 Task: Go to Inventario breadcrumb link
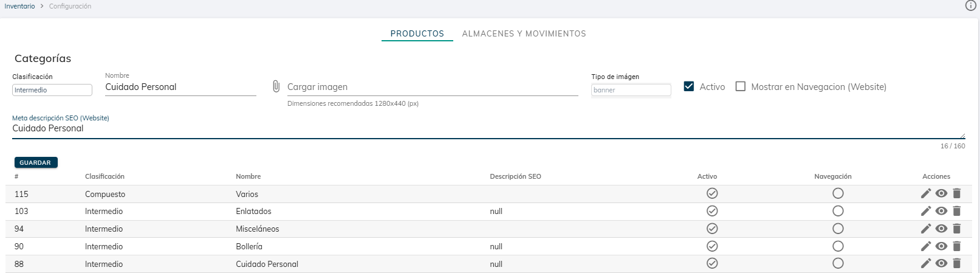click(x=20, y=6)
